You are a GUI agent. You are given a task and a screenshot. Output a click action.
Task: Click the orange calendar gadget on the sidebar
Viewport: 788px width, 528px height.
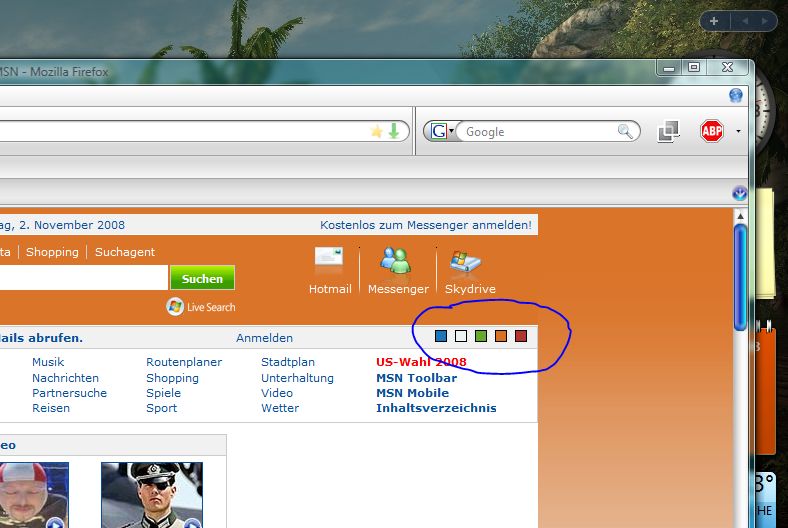click(x=765, y=389)
